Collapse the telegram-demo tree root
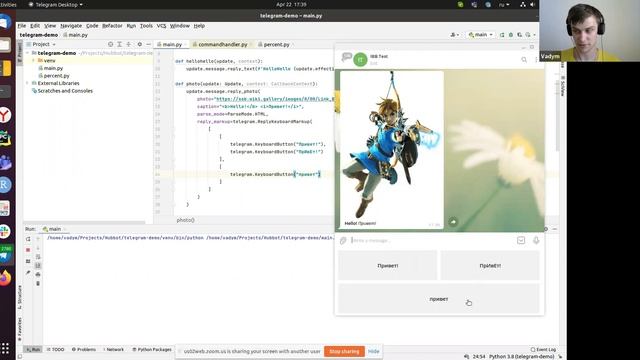The image size is (640, 360). (27, 53)
